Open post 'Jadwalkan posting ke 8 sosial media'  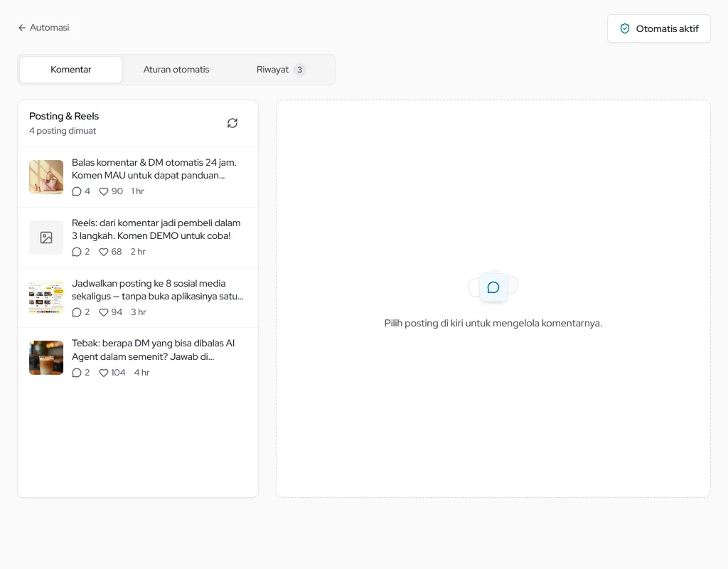tap(138, 298)
